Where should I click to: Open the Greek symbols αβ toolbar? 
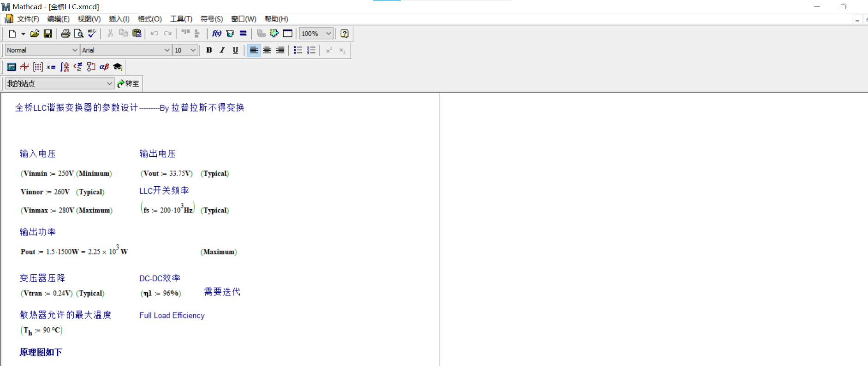(104, 67)
